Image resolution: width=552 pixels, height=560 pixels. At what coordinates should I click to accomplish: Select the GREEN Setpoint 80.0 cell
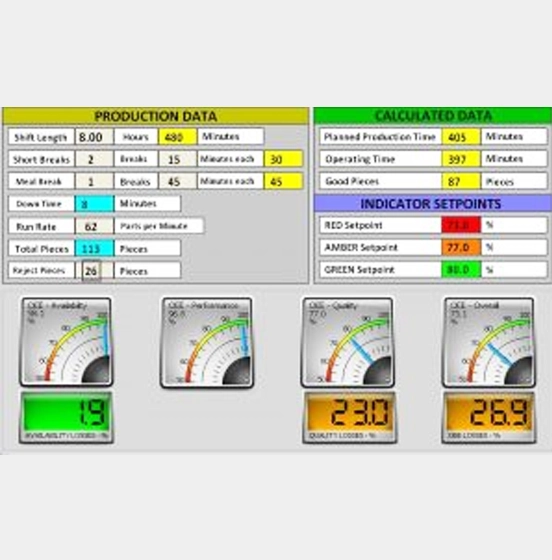(461, 270)
